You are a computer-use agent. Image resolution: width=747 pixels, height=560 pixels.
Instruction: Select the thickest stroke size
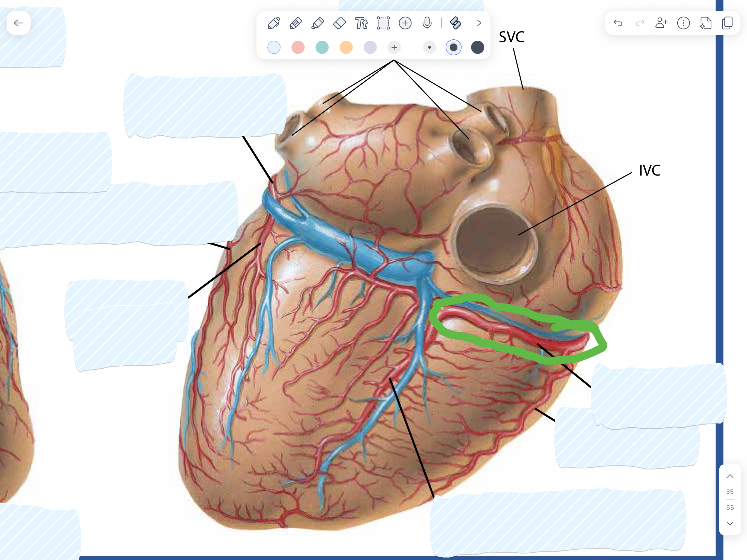click(477, 47)
